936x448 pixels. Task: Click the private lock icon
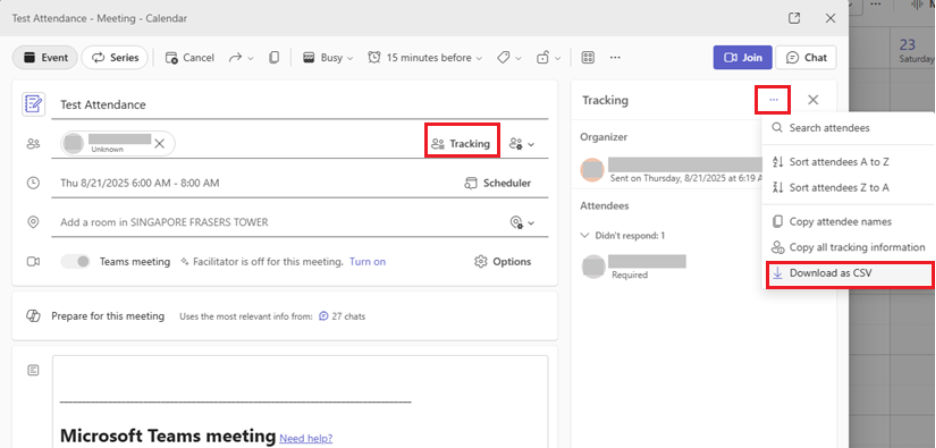coord(543,58)
